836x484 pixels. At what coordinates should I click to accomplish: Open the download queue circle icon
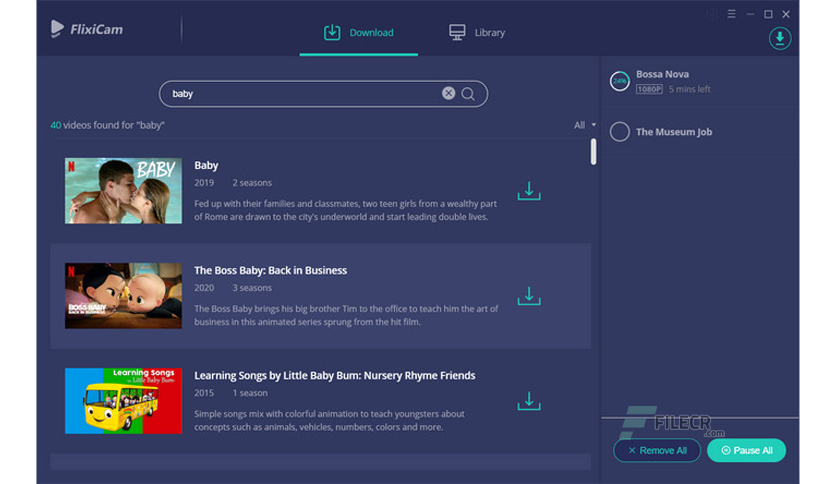(779, 38)
